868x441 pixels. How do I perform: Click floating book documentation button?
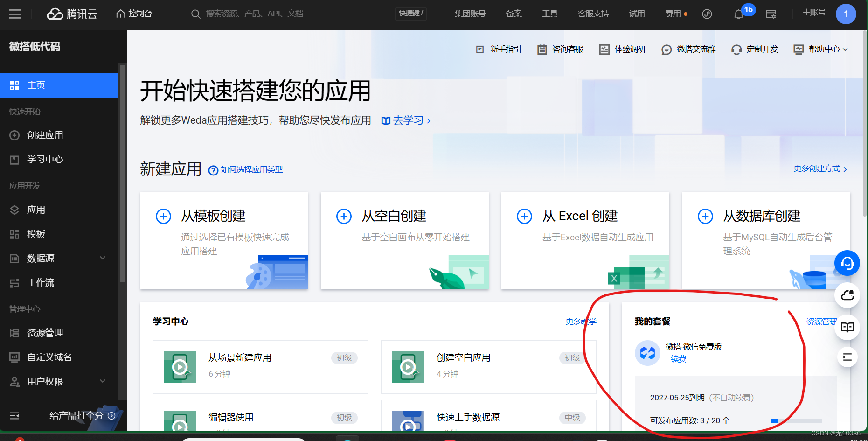(x=847, y=327)
